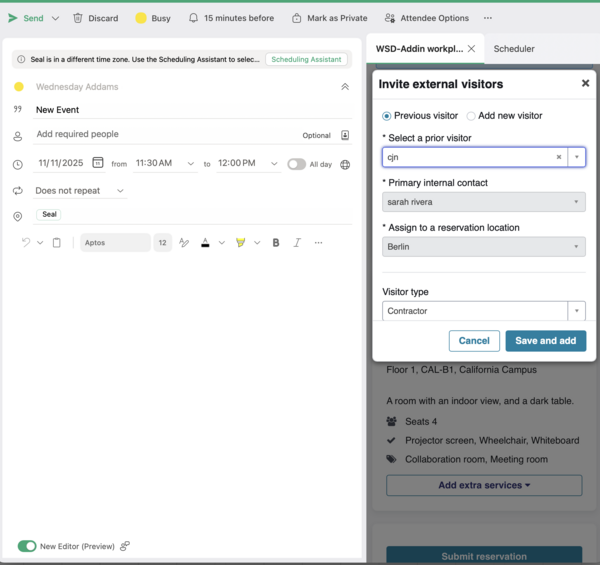Close the WSD-Addin tab with X
This screenshot has width=600, height=565.
point(471,49)
